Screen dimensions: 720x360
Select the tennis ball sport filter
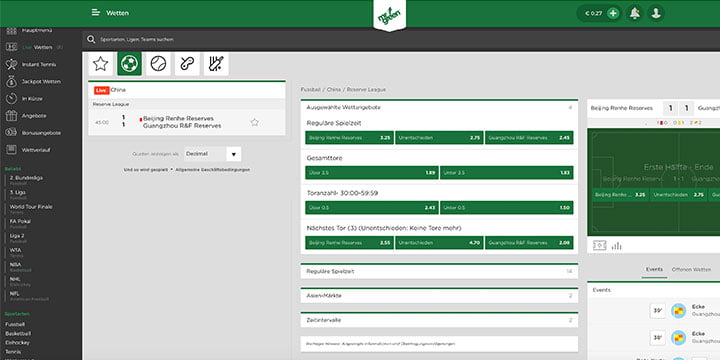tap(158, 64)
